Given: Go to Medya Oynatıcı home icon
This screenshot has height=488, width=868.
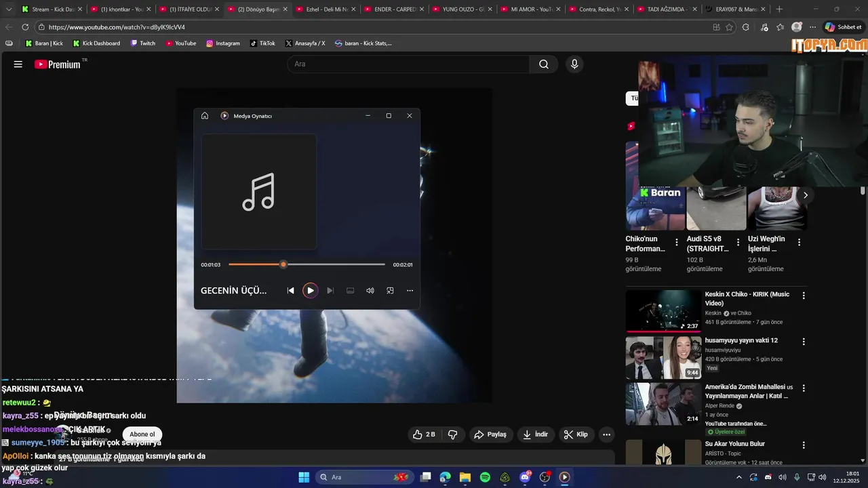Looking at the screenshot, I should point(205,116).
